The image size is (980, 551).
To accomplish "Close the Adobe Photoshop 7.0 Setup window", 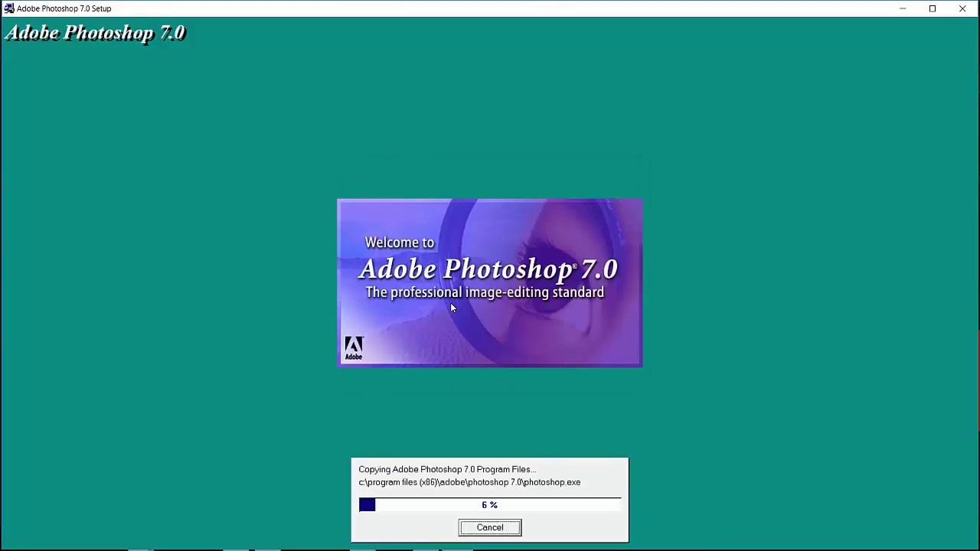I will 962,8.
